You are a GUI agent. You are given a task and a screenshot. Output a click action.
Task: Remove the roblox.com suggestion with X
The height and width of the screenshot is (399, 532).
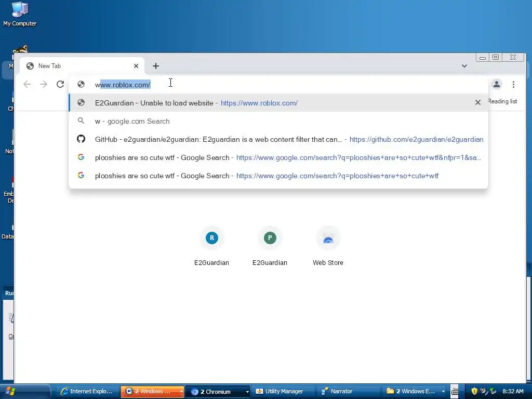(x=478, y=102)
